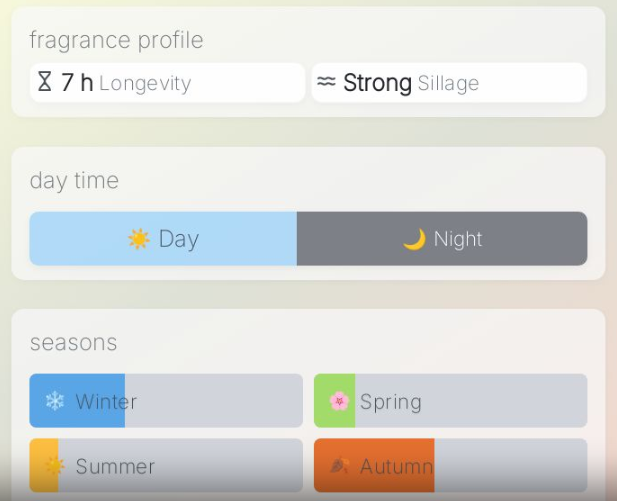Click the sun icon in Day

[x=138, y=239]
